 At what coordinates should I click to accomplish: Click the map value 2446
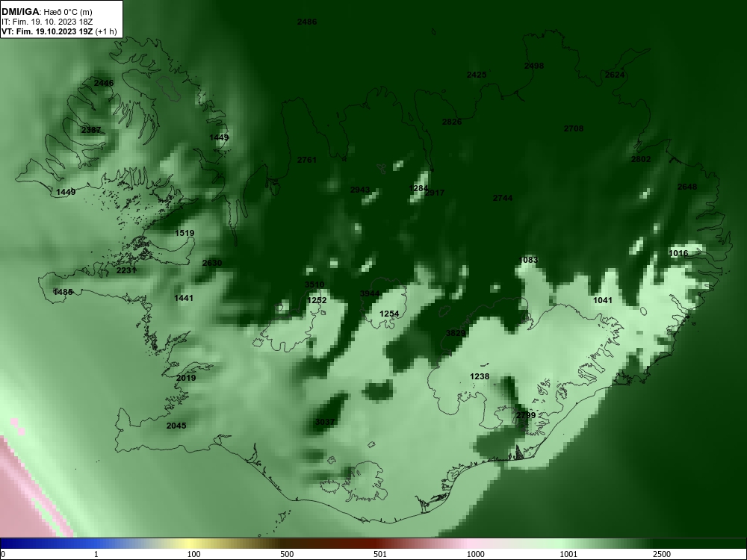(104, 84)
